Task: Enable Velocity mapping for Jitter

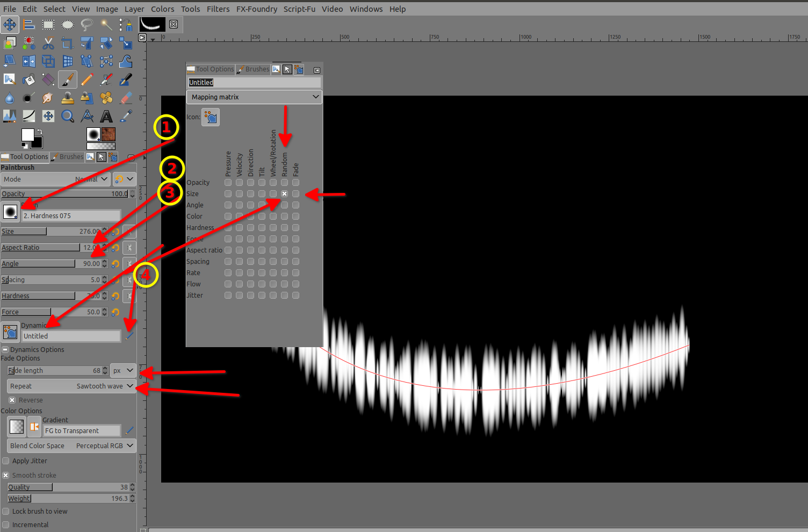Action: tap(239, 296)
